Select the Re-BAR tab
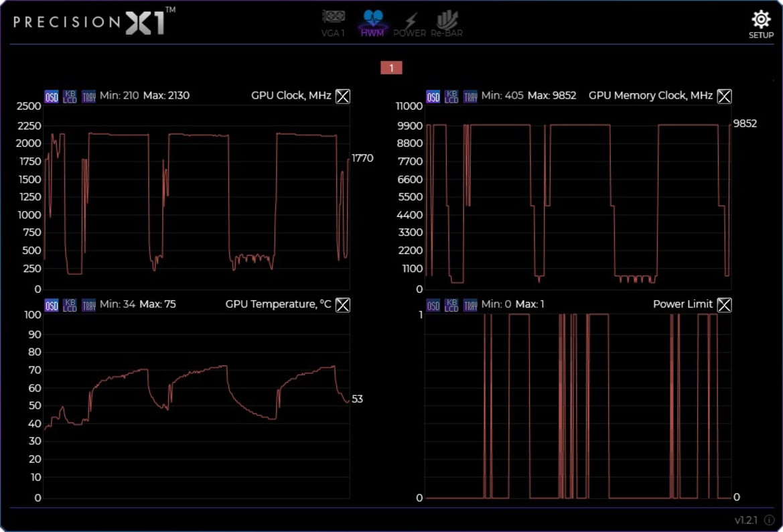The image size is (783, 532). coord(447,23)
